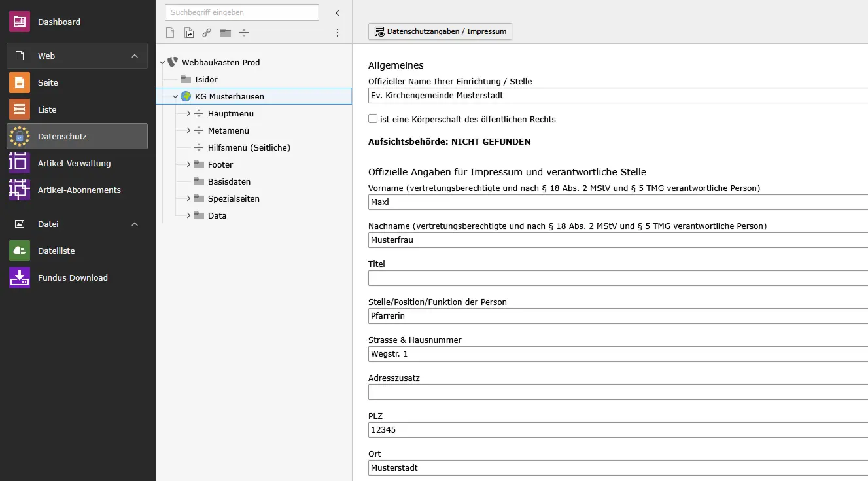Toggle the Körperschaft des öffentlichen Rechts checkbox

tap(373, 119)
